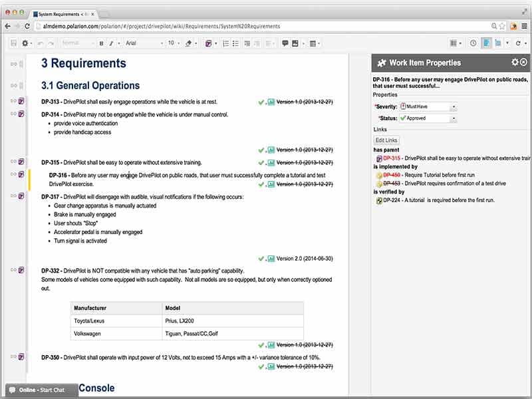Toggle the highlighted blue document sidebar view button

pyautogui.click(x=487, y=43)
